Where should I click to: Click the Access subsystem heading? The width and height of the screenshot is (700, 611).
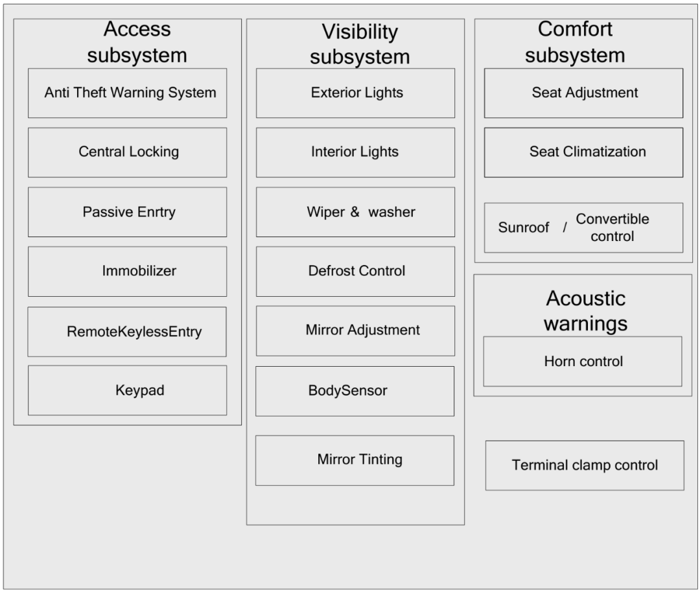(x=137, y=42)
